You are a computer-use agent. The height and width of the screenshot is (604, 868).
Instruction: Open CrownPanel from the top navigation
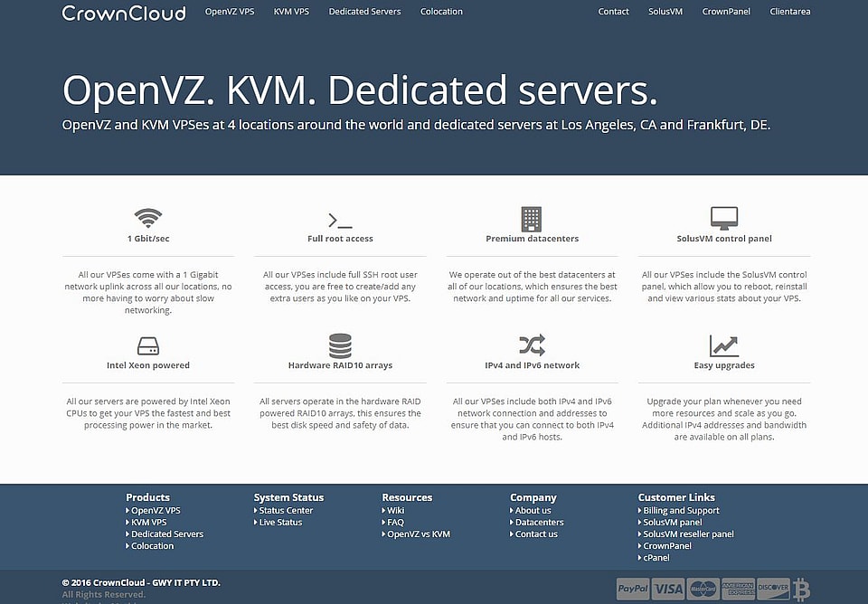click(x=726, y=12)
